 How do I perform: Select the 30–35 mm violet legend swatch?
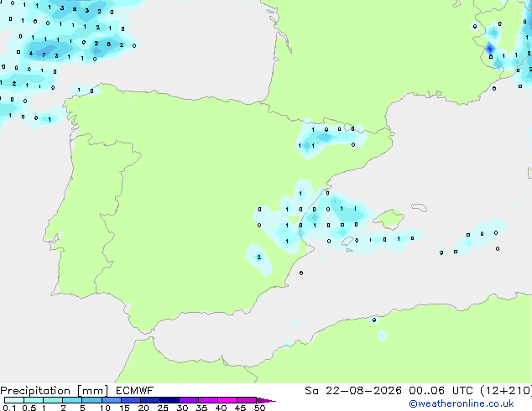click(x=188, y=400)
